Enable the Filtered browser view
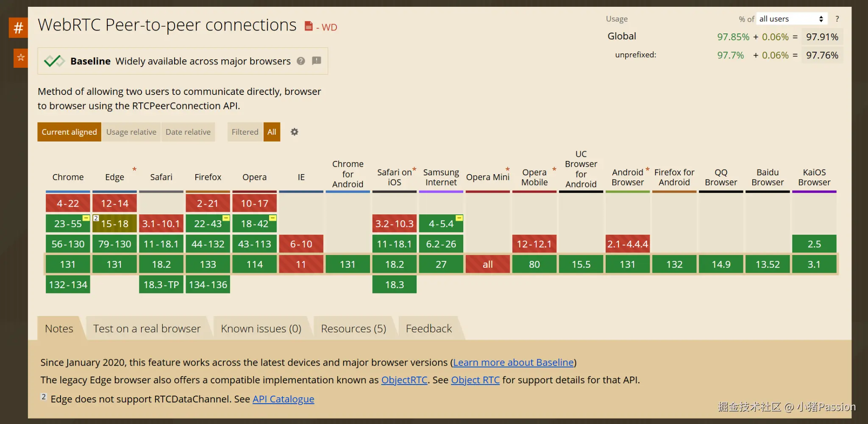This screenshot has width=868, height=424. click(x=245, y=132)
